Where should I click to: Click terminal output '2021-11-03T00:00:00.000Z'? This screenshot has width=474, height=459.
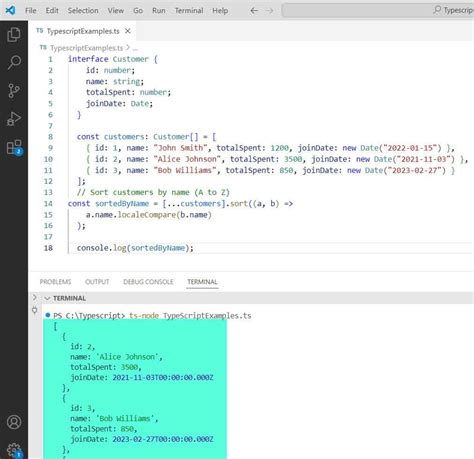(163, 377)
